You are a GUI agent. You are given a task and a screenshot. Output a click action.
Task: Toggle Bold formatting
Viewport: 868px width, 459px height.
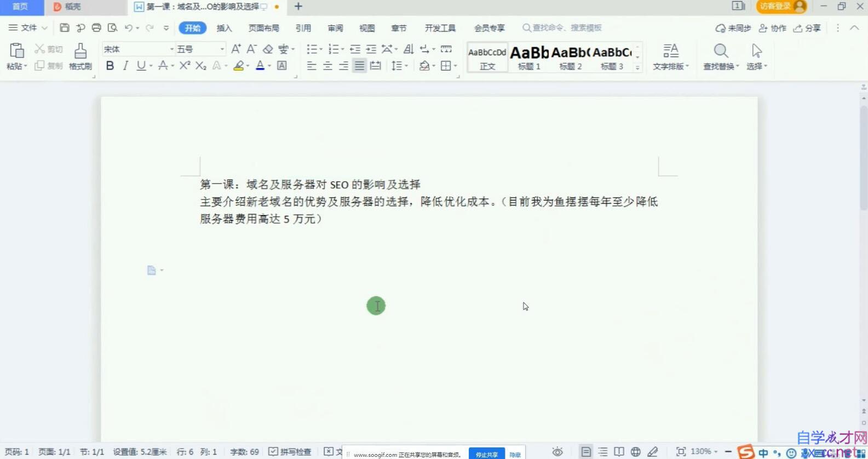click(110, 66)
